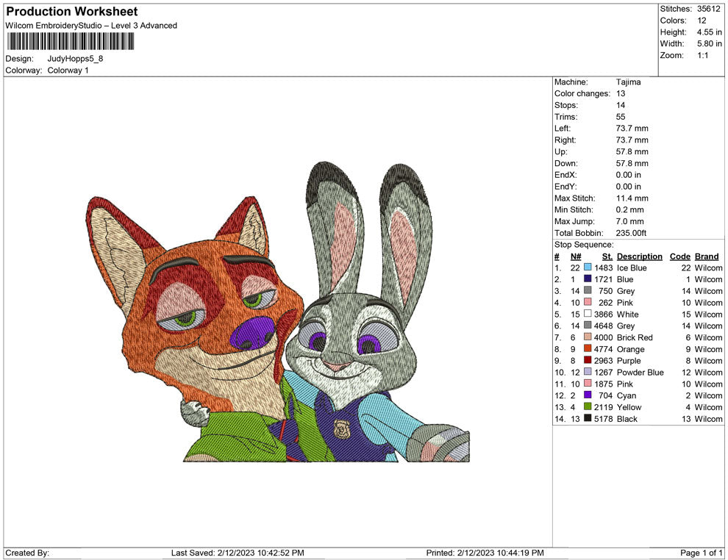
Task: Click the Wilcom EmbroideryStudio Level 3 Advanced text
Action: [x=91, y=26]
